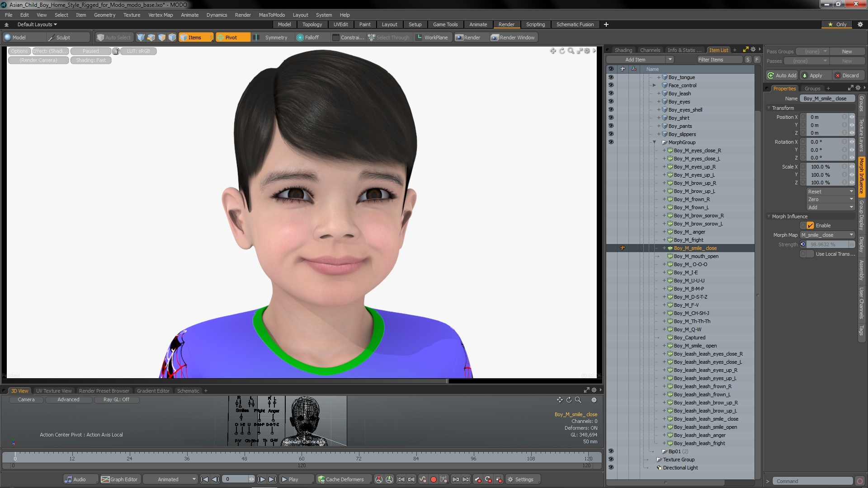The image size is (868, 488).
Task: Click the 3D preview zoom magnifier icon
Action: pyautogui.click(x=578, y=400)
